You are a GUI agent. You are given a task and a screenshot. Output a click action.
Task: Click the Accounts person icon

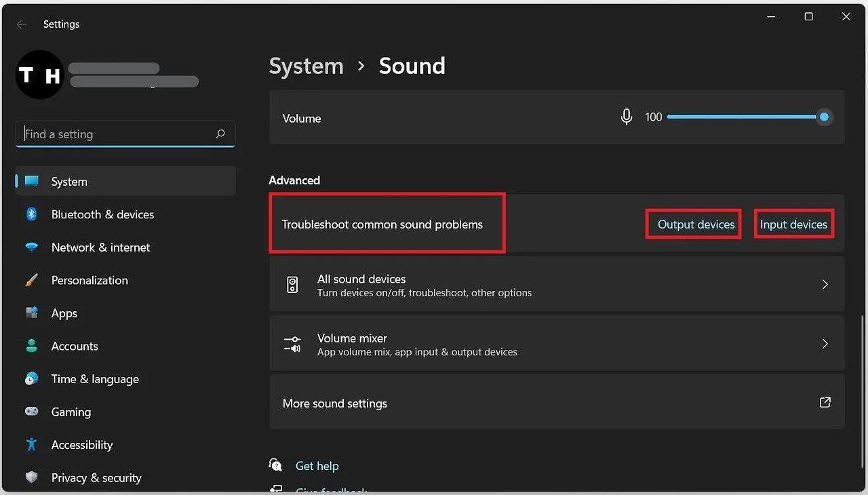pos(32,346)
